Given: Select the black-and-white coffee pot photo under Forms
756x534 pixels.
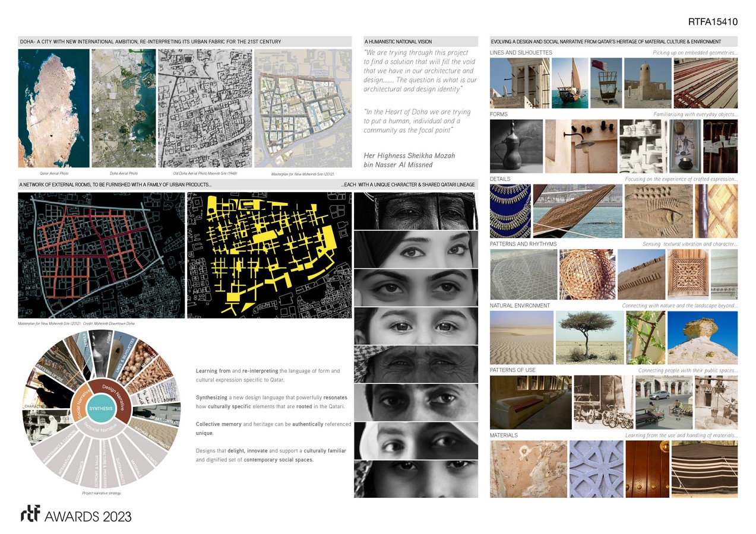Looking at the screenshot, I should (516, 146).
